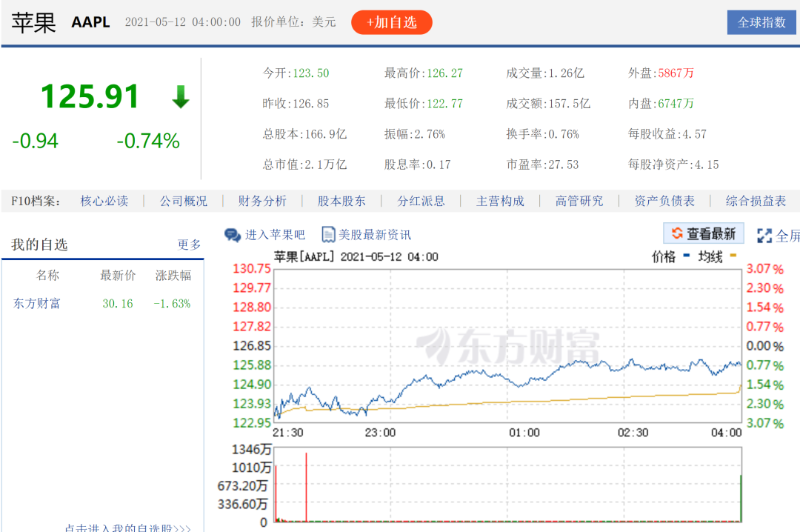800x532 pixels.
Task: Select the 财务分析 tab
Action: click(x=262, y=201)
